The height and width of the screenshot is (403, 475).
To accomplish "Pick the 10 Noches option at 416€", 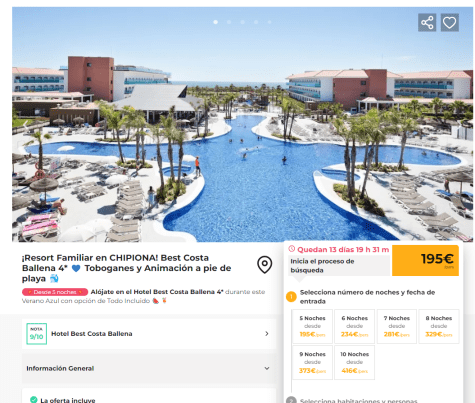I will coord(354,362).
